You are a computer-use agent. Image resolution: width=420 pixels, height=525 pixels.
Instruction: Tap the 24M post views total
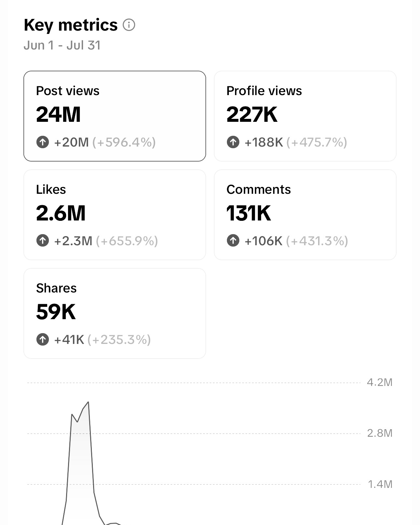point(58,115)
